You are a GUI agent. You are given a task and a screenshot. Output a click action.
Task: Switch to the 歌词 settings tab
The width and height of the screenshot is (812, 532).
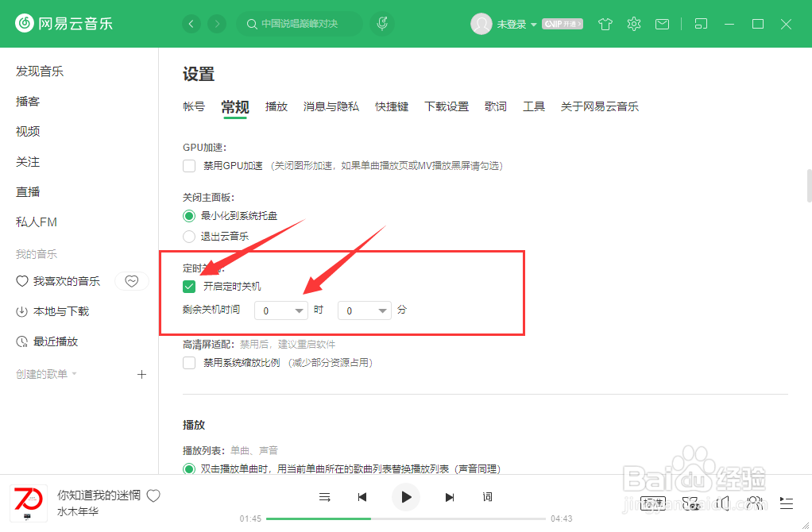(x=496, y=106)
